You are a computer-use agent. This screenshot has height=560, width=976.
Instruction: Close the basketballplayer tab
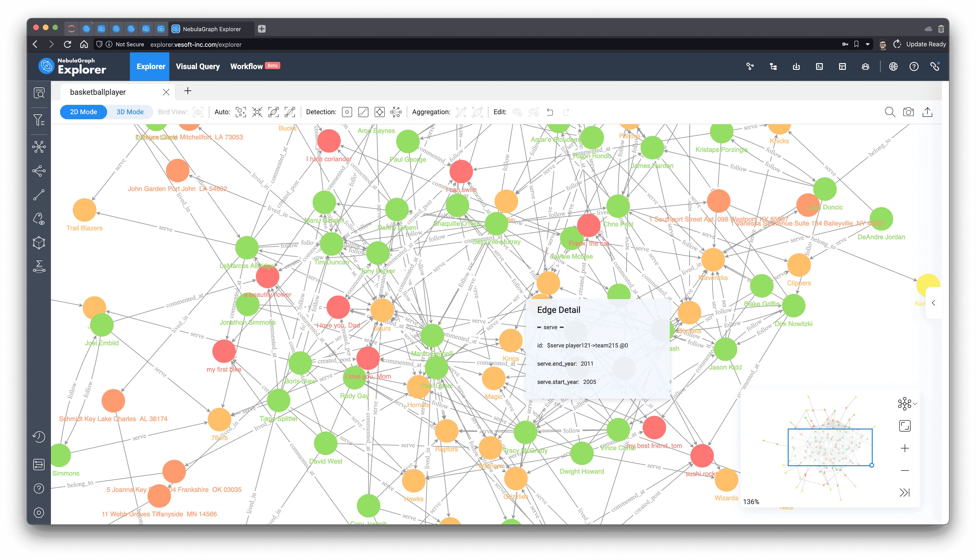coord(166,92)
